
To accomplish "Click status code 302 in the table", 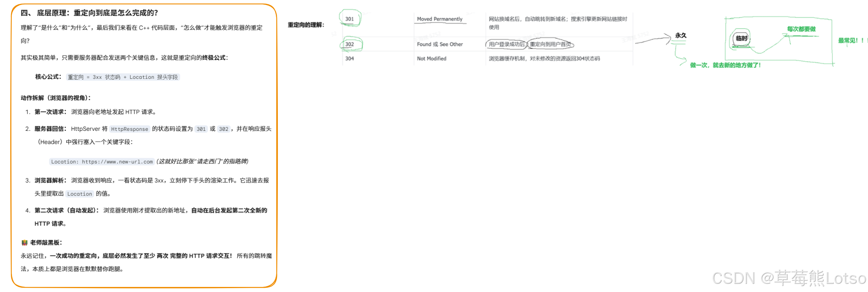I will [350, 44].
